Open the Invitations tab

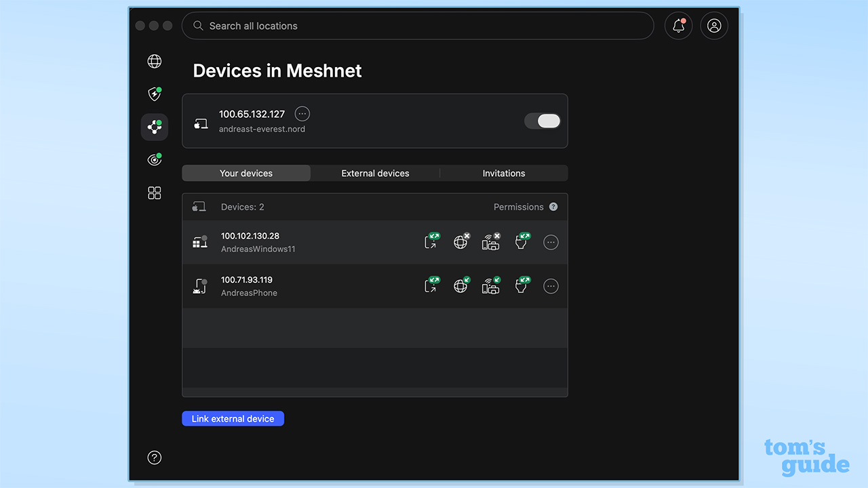tap(504, 173)
